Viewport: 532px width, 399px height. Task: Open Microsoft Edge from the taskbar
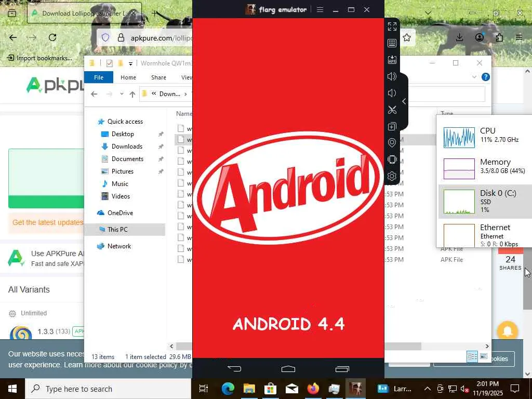pos(228,389)
